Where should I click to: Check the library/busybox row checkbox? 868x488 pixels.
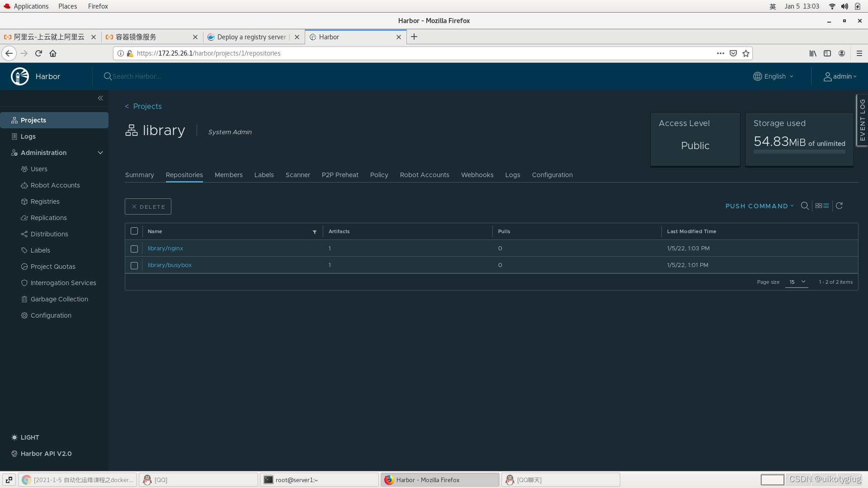[x=134, y=266]
